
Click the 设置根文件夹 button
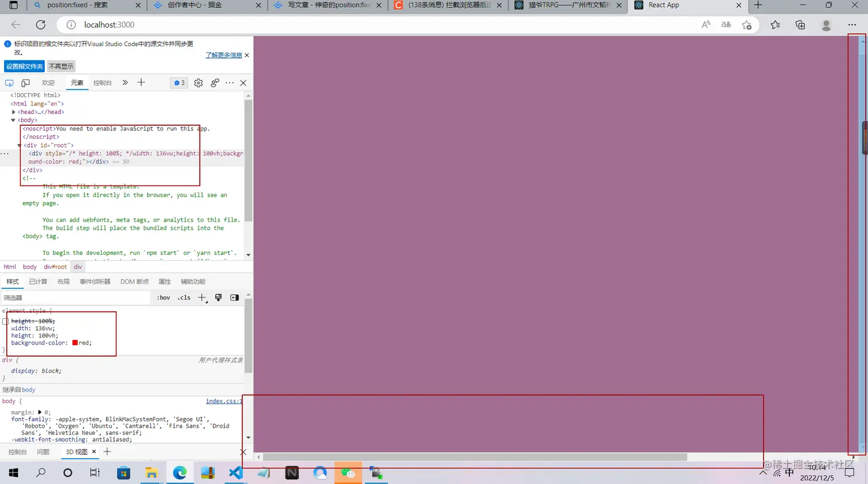(24, 67)
